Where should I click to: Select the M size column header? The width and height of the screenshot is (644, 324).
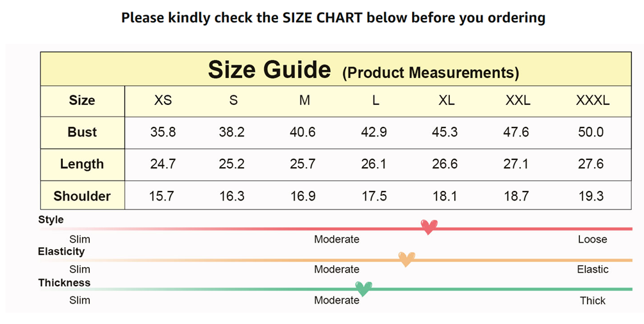tap(304, 101)
